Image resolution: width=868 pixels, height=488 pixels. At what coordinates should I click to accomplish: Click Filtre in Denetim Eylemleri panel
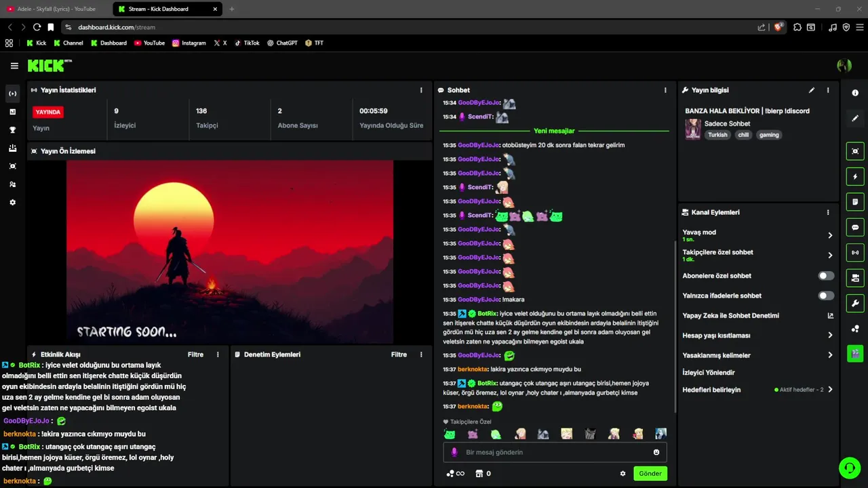pyautogui.click(x=399, y=354)
